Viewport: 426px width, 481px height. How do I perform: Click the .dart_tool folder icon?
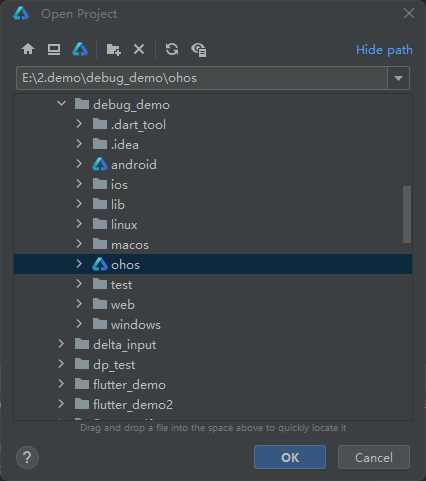(100, 124)
